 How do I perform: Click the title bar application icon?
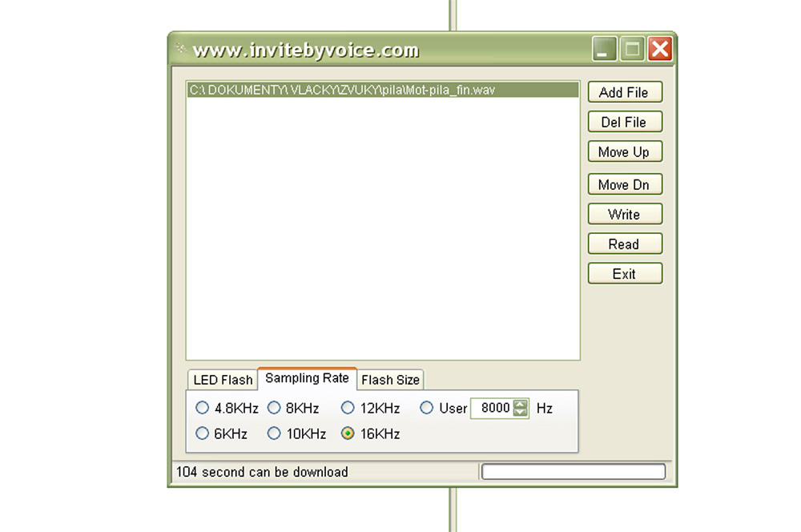click(180, 49)
